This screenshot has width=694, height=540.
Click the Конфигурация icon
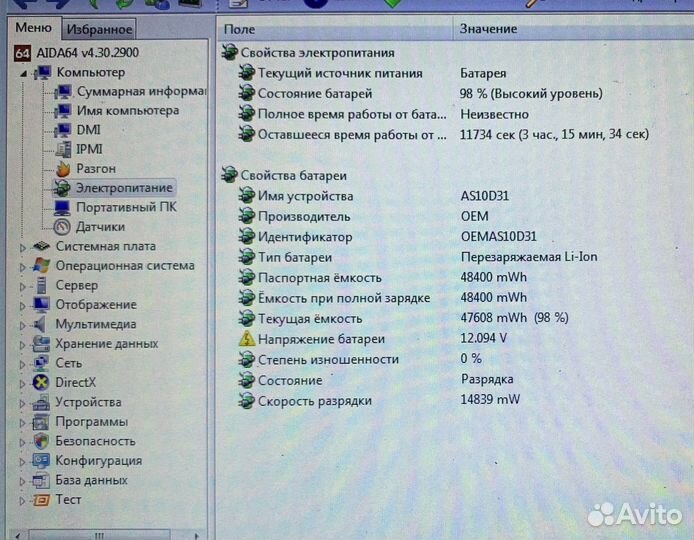[41, 461]
